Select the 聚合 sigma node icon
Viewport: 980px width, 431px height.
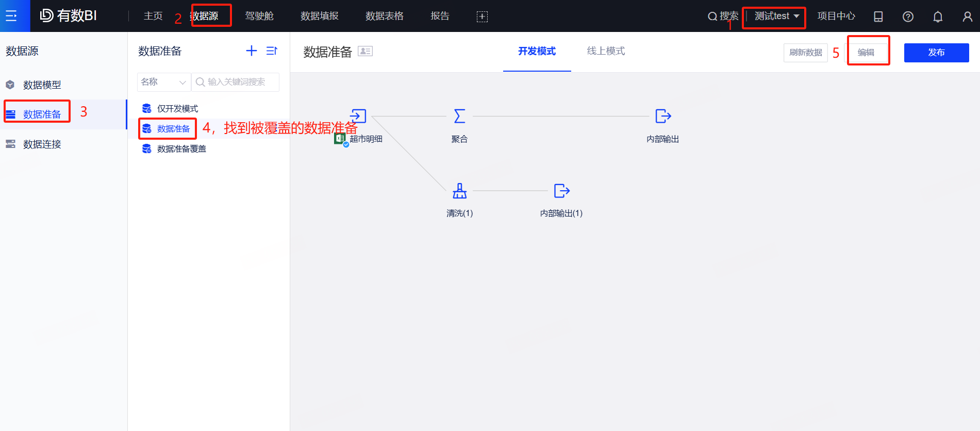pos(459,116)
